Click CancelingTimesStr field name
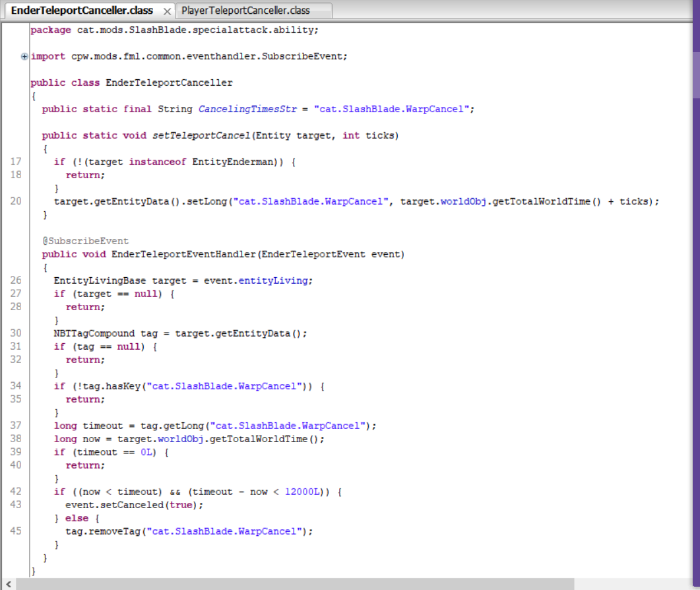This screenshot has width=700, height=590. pos(247,109)
